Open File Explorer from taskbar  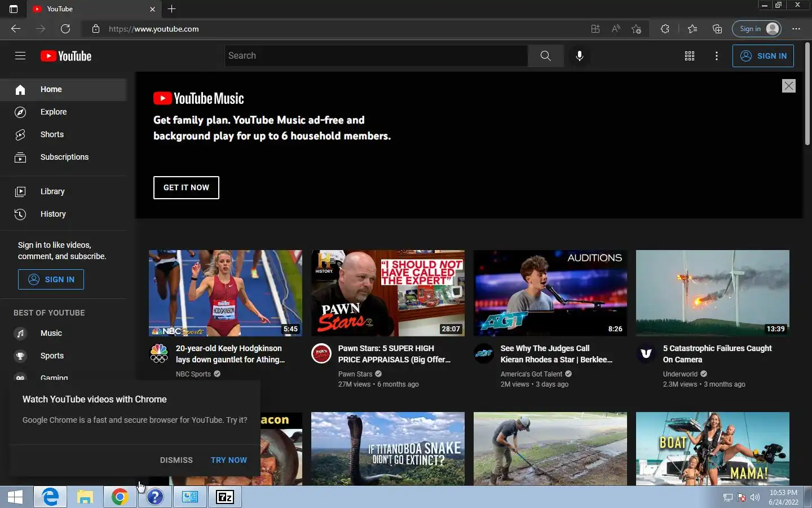[x=85, y=497]
